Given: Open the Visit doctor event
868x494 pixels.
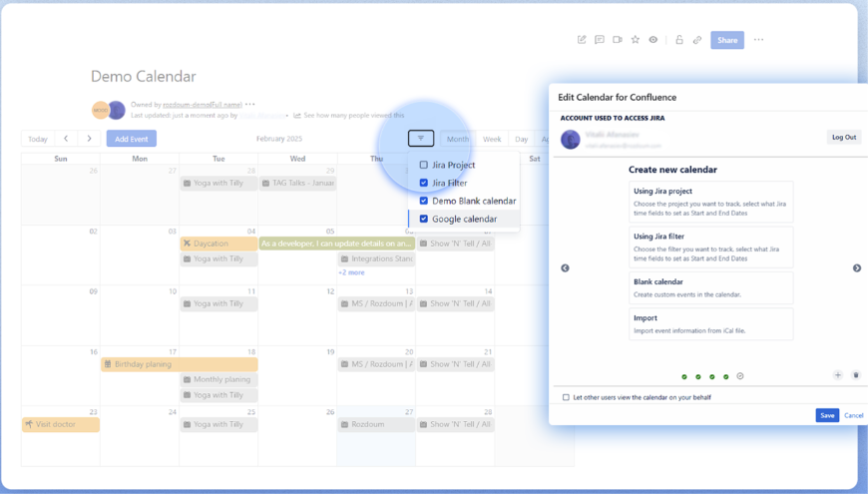Looking at the screenshot, I should [61, 424].
